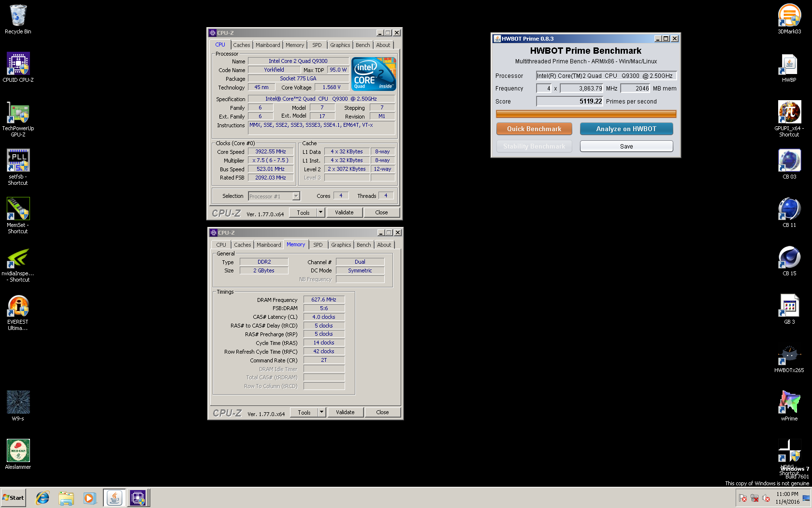
Task: Select the MemSet shortcut icon
Action: pos(18,216)
